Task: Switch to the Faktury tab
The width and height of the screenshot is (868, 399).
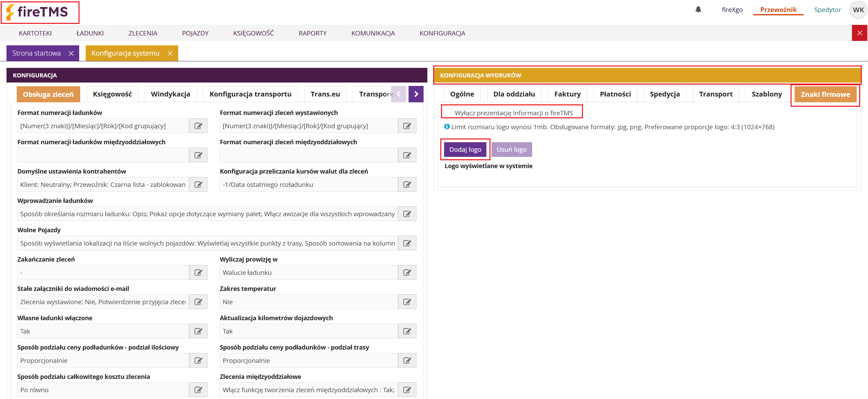Action: 567,94
